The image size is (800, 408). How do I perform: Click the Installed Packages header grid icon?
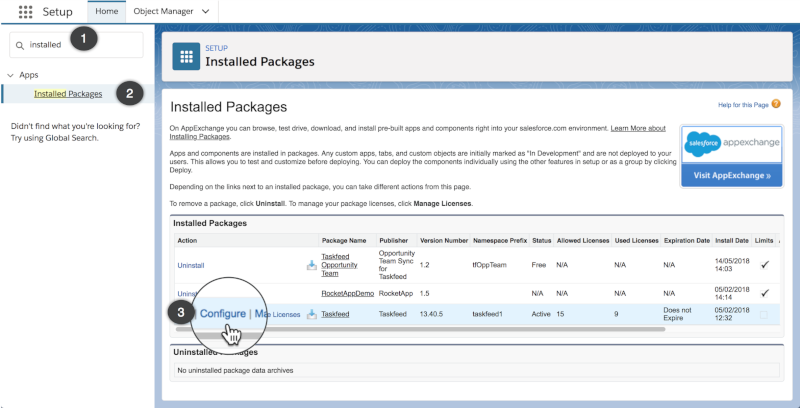pyautogui.click(x=186, y=56)
